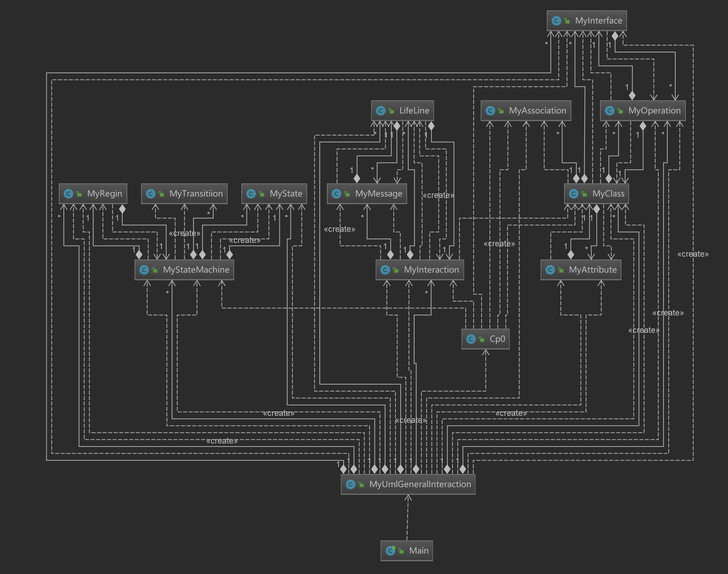The height and width of the screenshot is (574, 728).
Task: Click the runnable class icon on Main
Action: pyautogui.click(x=390, y=550)
